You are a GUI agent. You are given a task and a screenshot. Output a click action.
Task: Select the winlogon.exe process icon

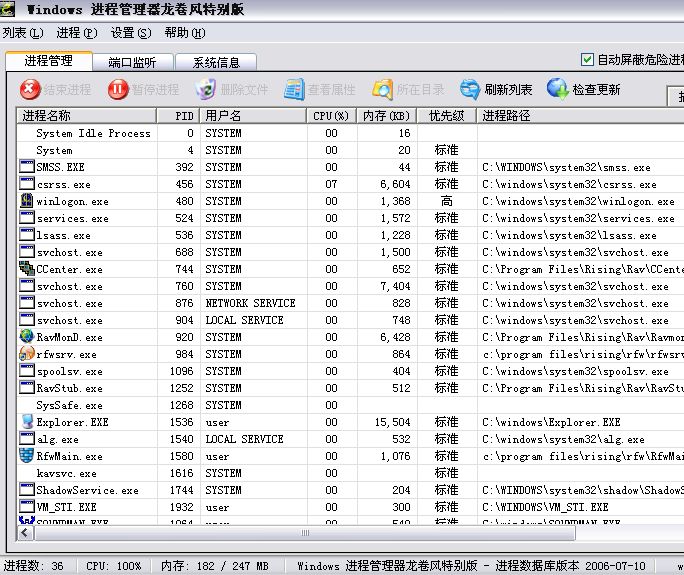coord(27,201)
